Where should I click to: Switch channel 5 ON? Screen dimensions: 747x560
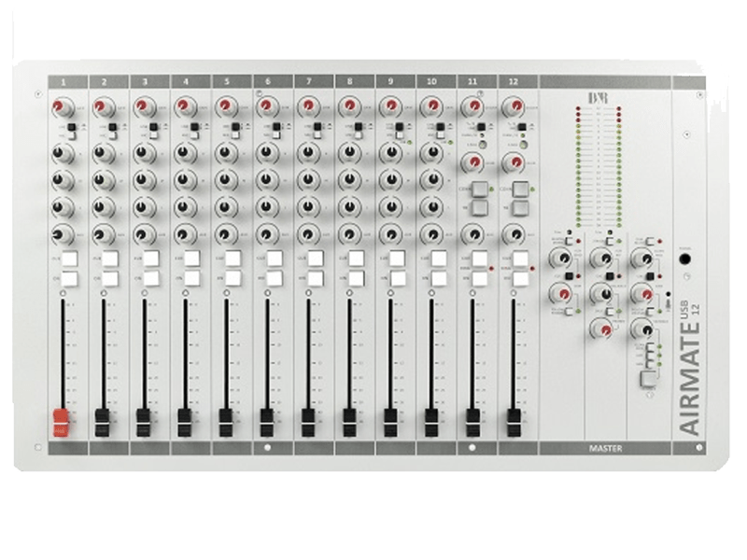(x=233, y=277)
